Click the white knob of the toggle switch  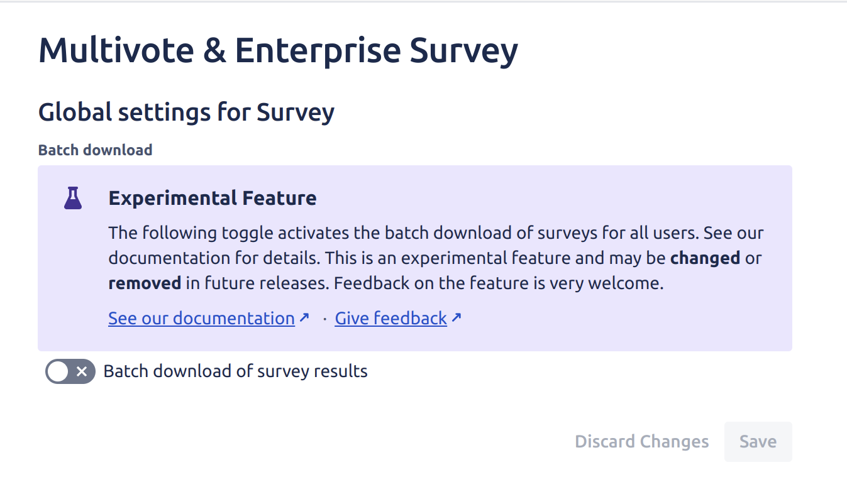coord(58,371)
